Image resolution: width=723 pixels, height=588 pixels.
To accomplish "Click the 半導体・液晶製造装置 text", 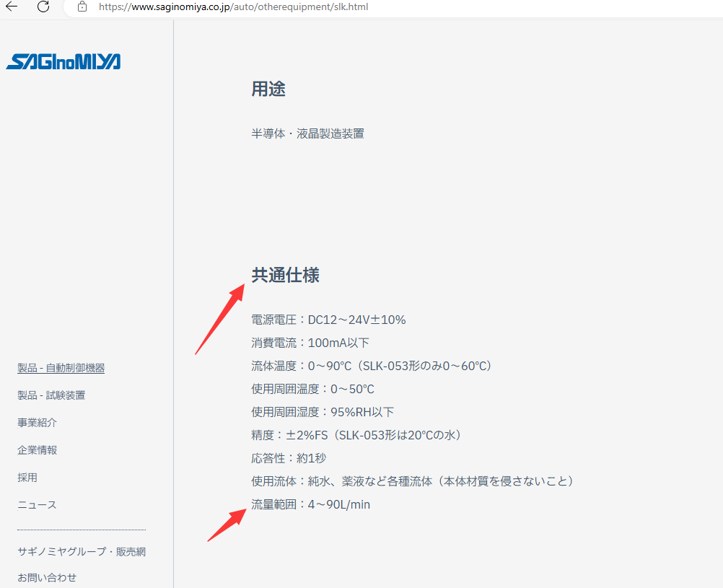I will point(307,133).
